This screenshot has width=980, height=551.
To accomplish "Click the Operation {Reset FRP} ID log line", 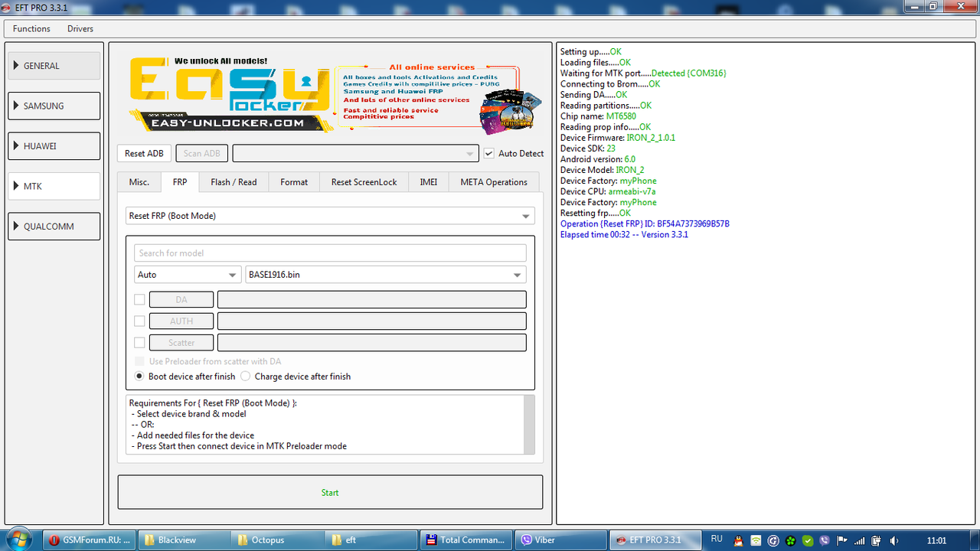I will (645, 223).
